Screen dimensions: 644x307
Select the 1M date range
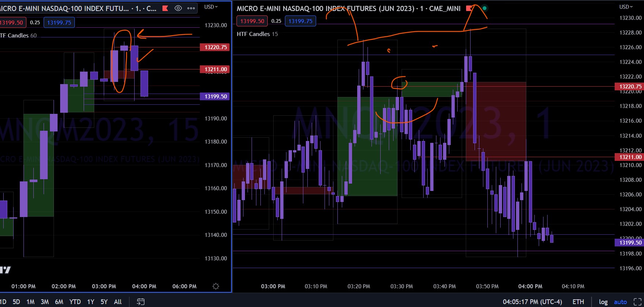point(30,302)
